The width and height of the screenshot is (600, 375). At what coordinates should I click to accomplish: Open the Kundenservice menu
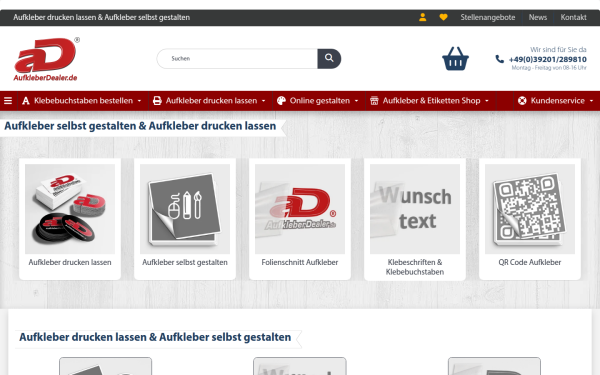point(558,101)
